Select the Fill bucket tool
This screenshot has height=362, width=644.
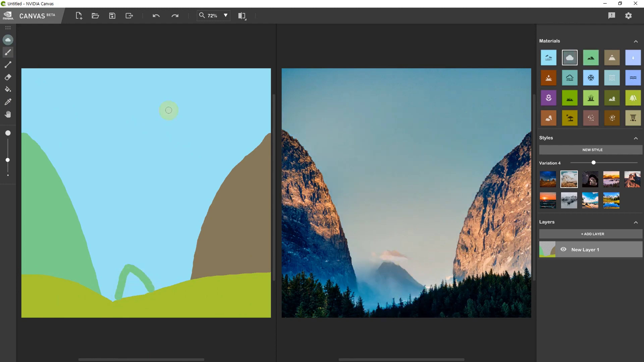point(8,89)
